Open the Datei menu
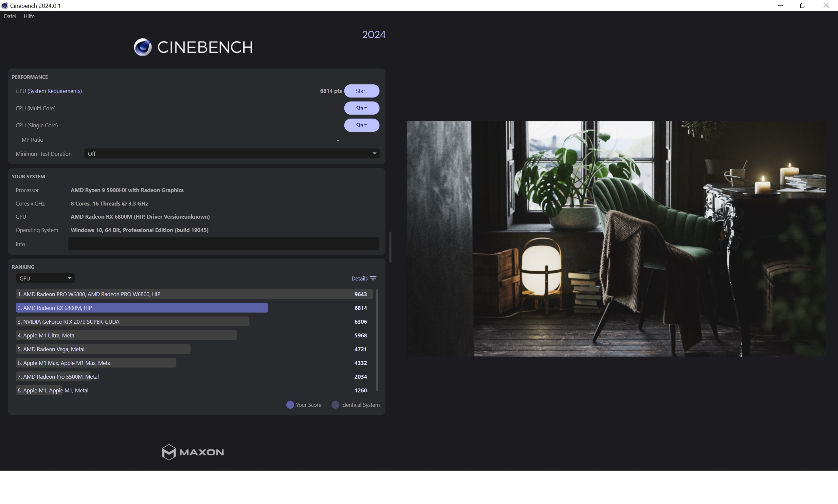Viewport: 838px width, 504px height. [10, 16]
